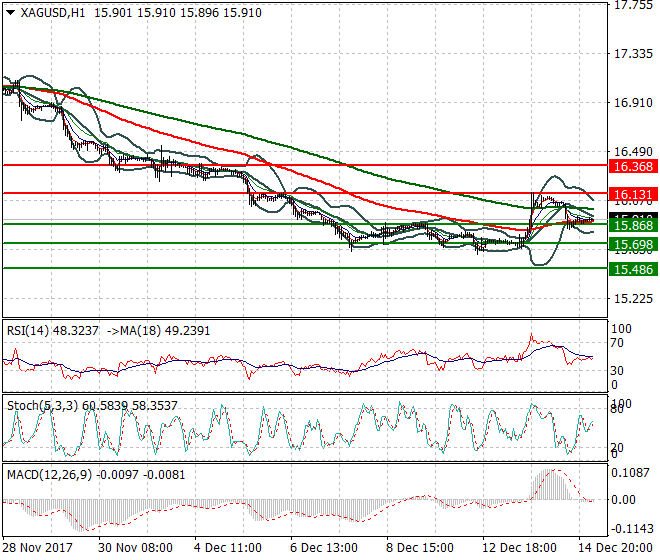
Task: Select the 4 Dec 11:00 time axis label
Action: 227,548
